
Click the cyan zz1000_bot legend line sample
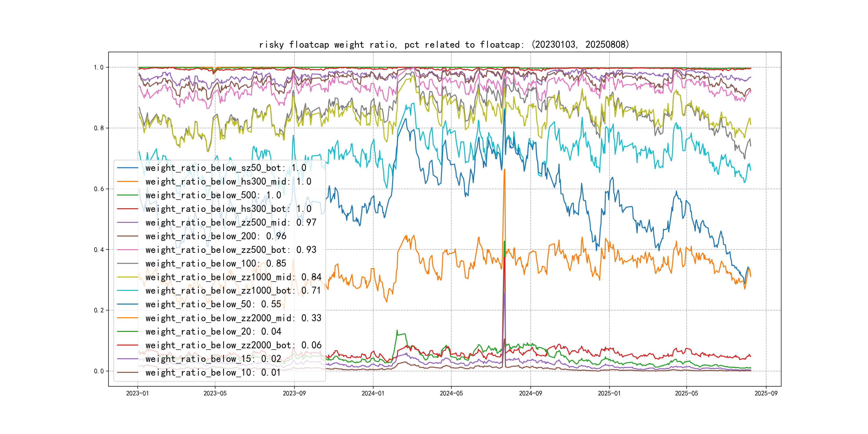click(128, 290)
